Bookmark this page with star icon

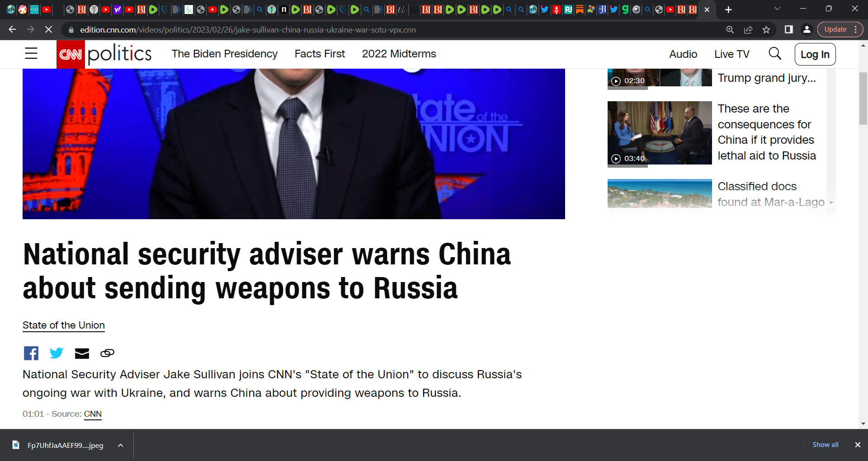(766, 29)
